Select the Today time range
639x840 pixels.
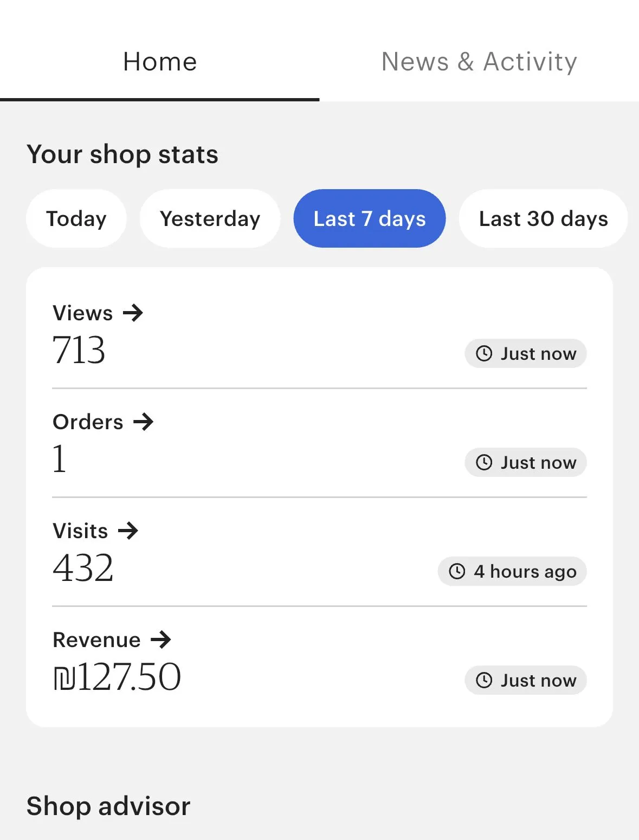(76, 218)
